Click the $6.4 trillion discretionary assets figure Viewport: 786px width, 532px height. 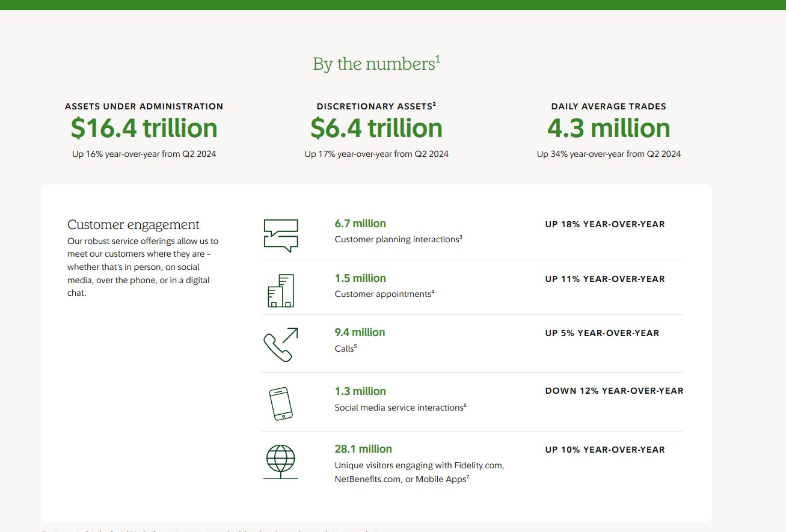[376, 129]
